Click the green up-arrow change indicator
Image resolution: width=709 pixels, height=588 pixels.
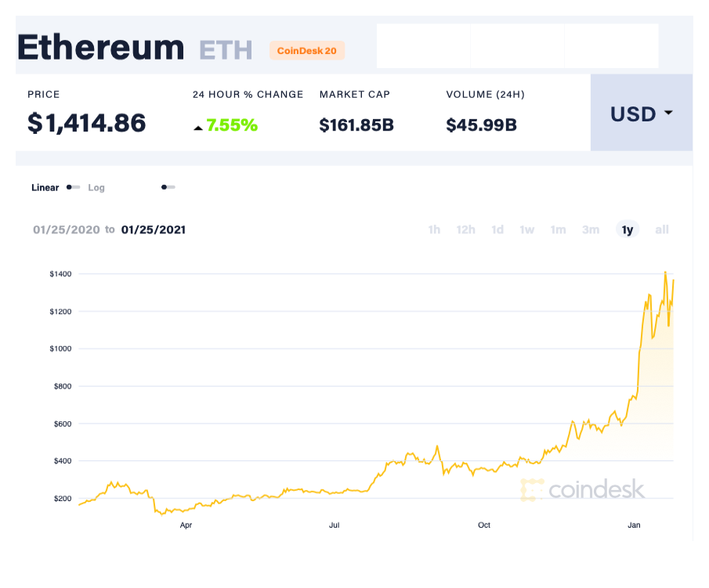[199, 126]
